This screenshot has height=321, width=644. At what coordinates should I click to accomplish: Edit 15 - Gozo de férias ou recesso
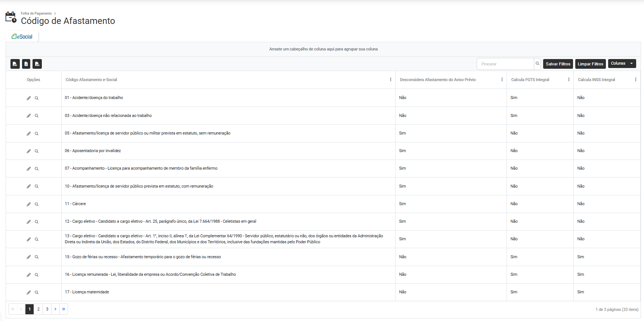point(29,257)
